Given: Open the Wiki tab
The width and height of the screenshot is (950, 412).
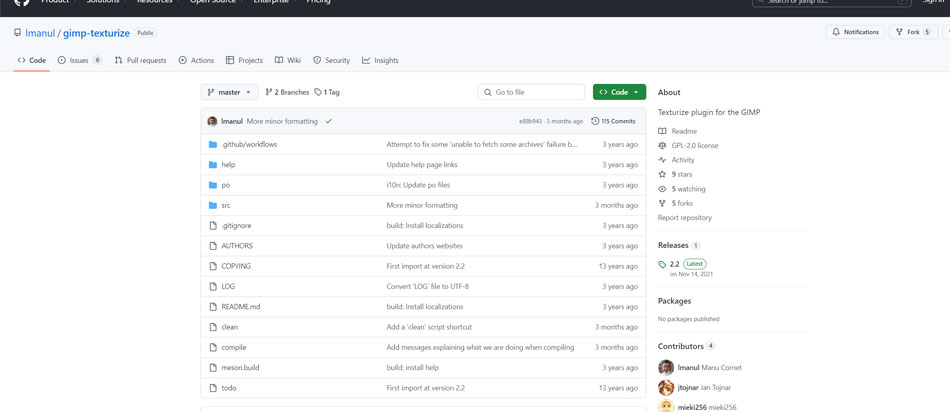Looking at the screenshot, I should [288, 61].
